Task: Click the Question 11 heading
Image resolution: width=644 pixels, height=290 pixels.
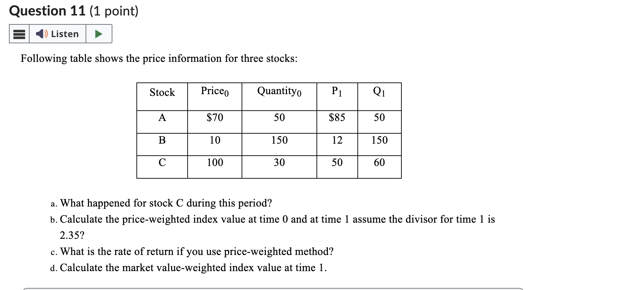Action: (46, 11)
